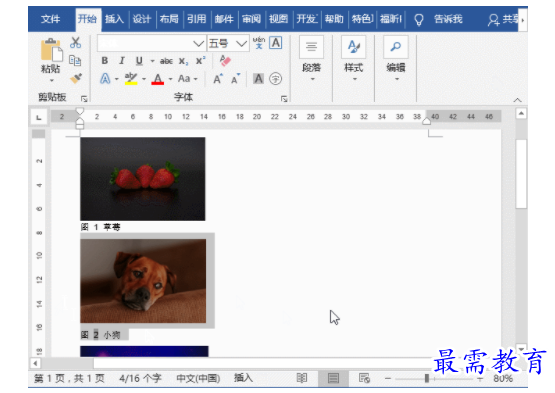The height and width of the screenshot is (393, 555).
Task: Click caption text 图 2 小狗
Action: pos(100,335)
